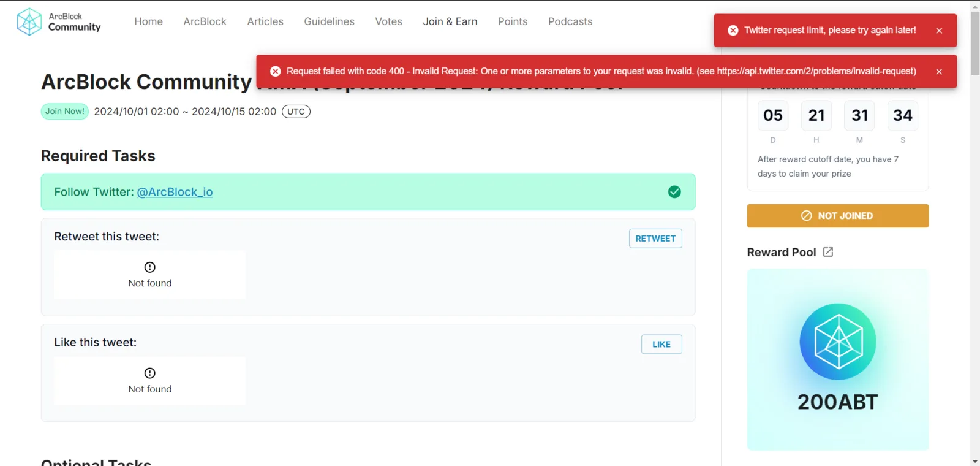The image size is (980, 466).
Task: Click the Request failed with code 400 message
Action: (601, 71)
